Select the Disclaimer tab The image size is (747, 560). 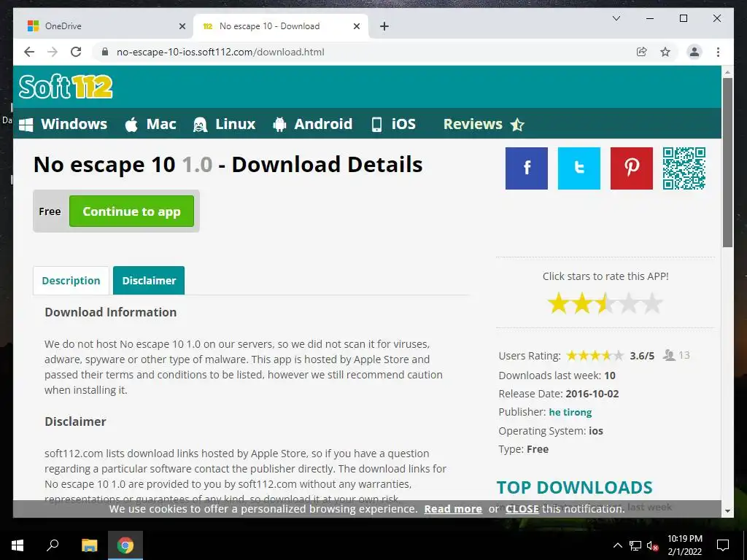pyautogui.click(x=149, y=281)
